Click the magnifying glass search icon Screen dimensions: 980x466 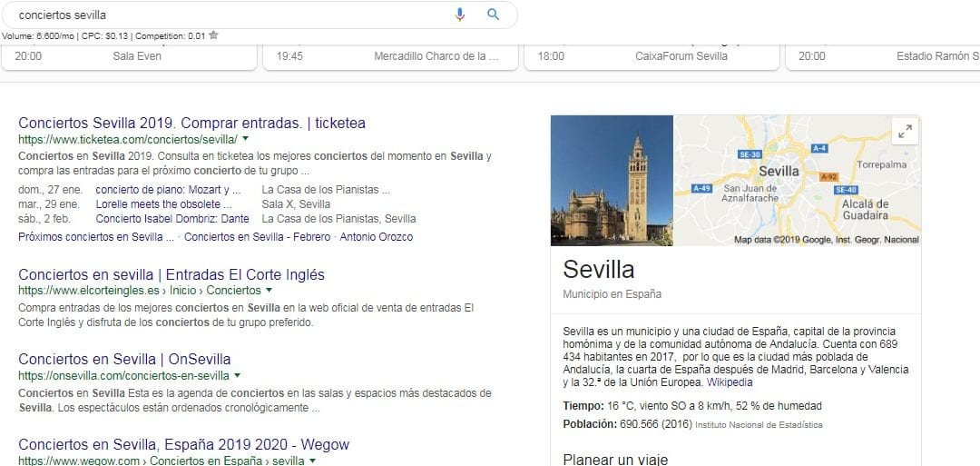493,15
